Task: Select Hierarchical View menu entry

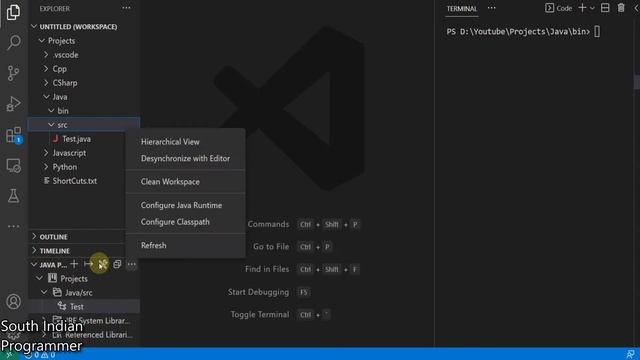Action: (185, 142)
